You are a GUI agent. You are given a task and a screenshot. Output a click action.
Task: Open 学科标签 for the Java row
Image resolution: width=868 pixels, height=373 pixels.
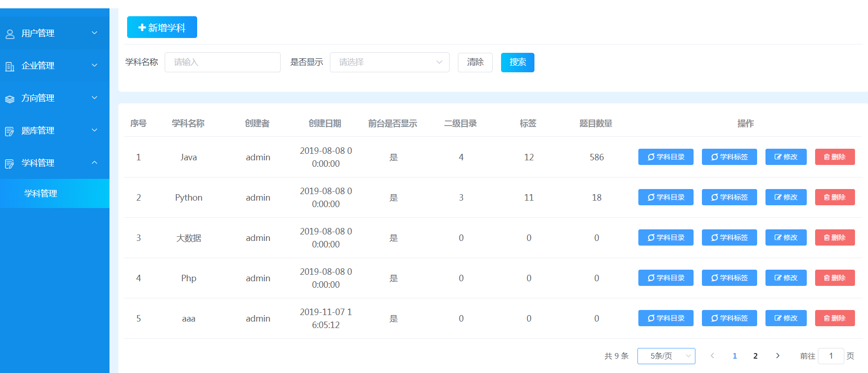click(x=729, y=157)
